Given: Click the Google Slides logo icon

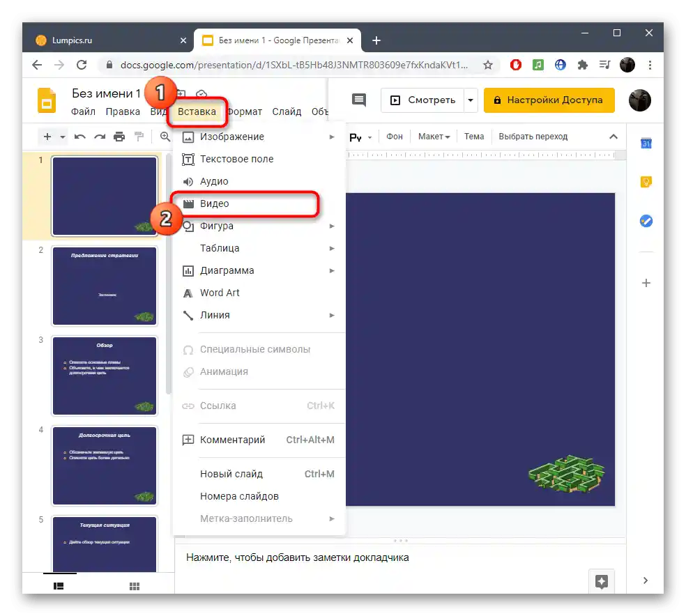Looking at the screenshot, I should coord(47,100).
